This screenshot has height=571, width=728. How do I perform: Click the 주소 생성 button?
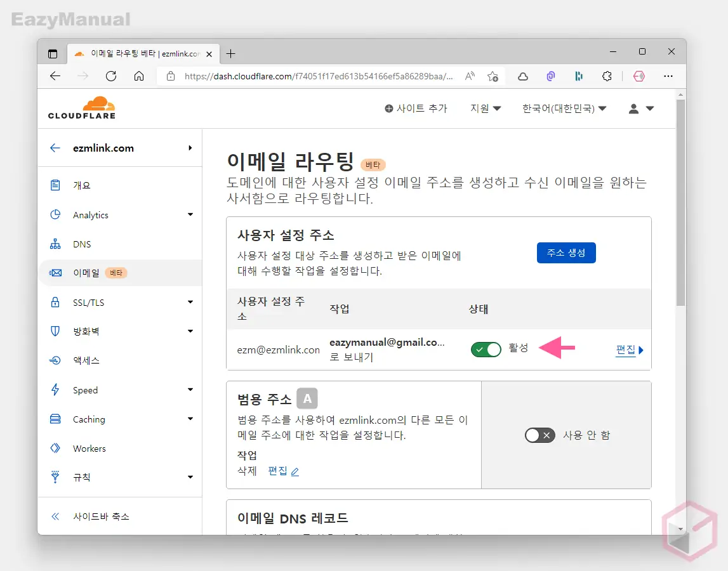566,253
